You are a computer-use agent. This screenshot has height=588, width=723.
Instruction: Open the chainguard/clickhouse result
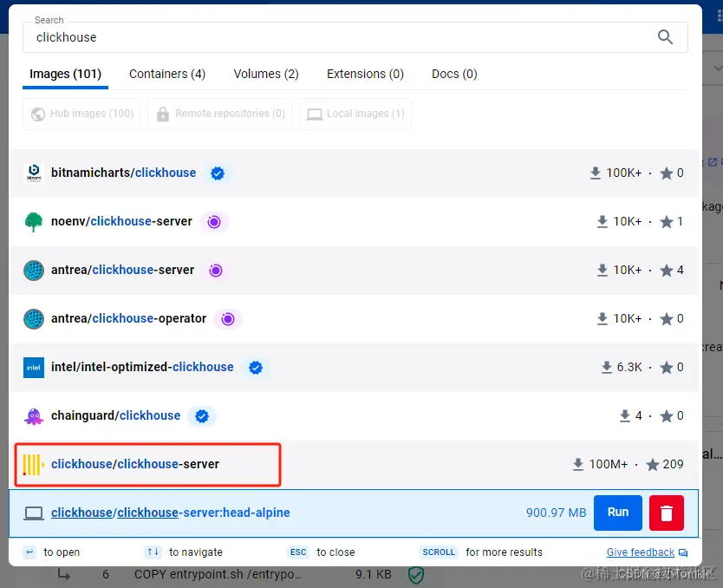coord(354,416)
